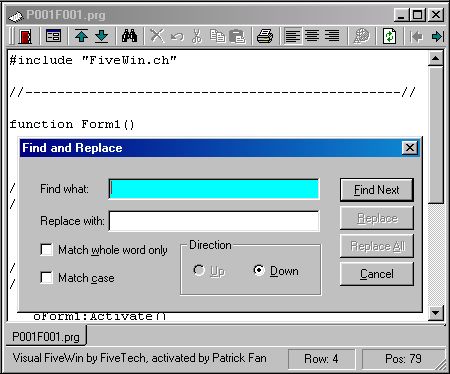Minimize the P001F001.prg window
This screenshot has width=450, height=374.
click(402, 15)
